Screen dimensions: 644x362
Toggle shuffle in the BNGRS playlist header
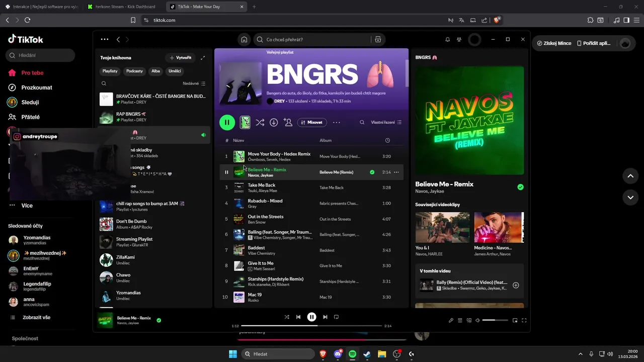pos(260,122)
